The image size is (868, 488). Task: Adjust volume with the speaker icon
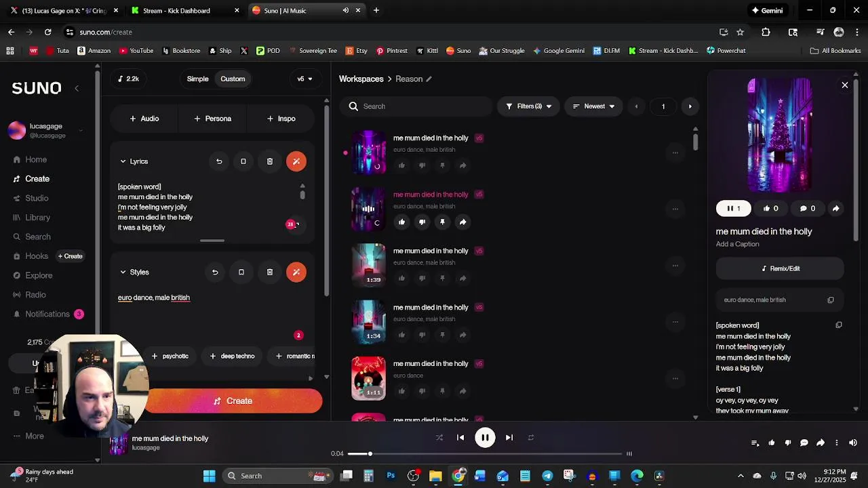tap(853, 443)
